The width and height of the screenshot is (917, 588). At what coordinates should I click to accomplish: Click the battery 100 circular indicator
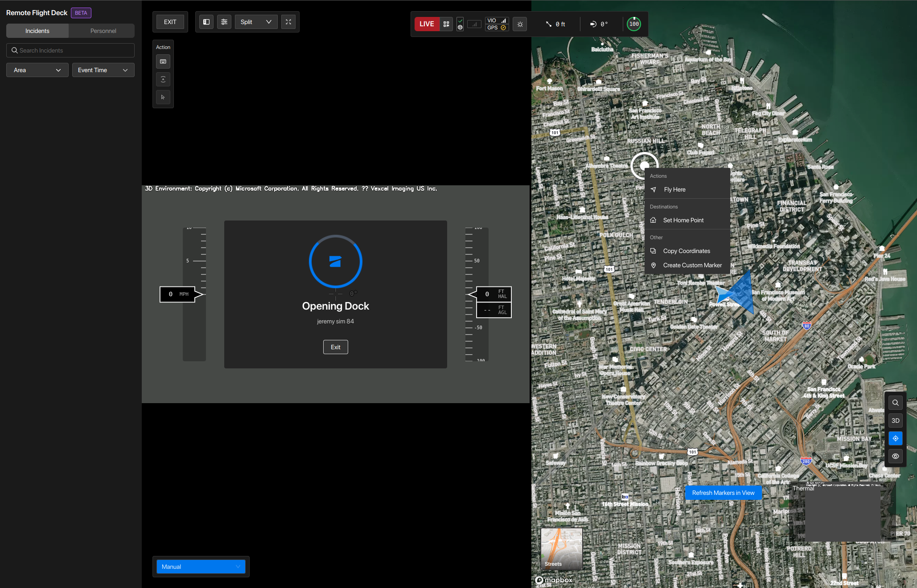pyautogui.click(x=634, y=24)
